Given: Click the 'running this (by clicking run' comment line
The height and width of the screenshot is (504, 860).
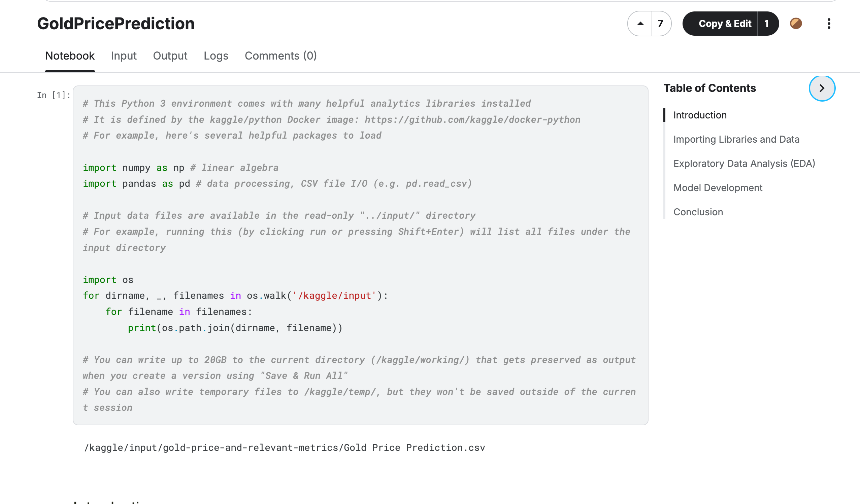Looking at the screenshot, I should (356, 240).
